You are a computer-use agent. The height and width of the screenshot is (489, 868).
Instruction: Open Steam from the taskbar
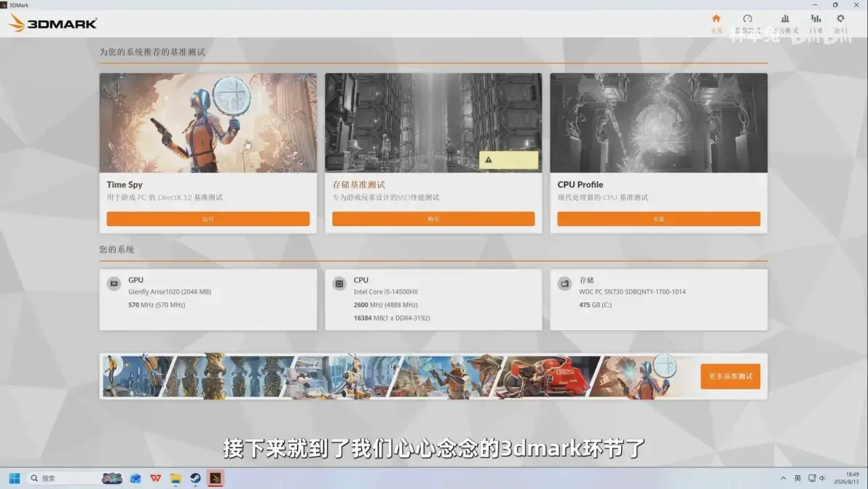click(195, 478)
